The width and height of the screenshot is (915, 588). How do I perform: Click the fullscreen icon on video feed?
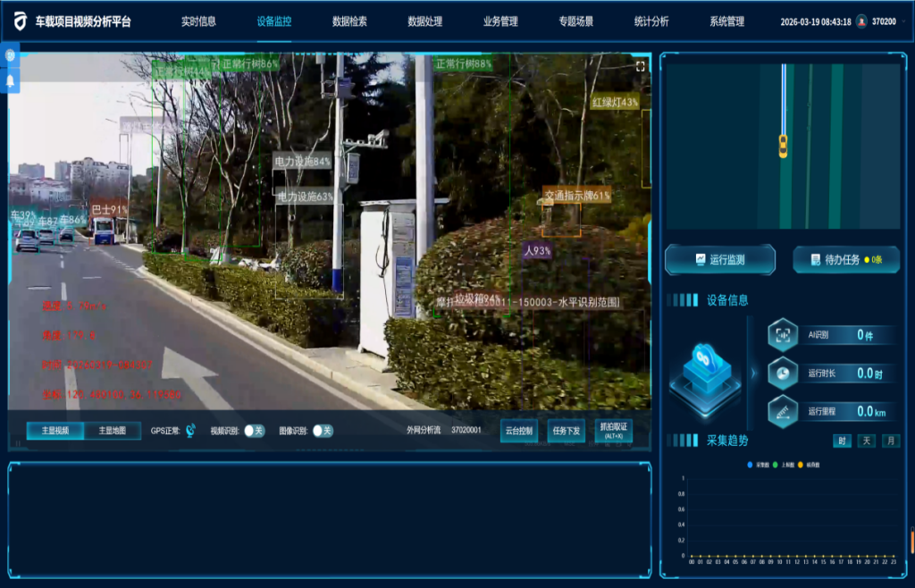pyautogui.click(x=640, y=66)
